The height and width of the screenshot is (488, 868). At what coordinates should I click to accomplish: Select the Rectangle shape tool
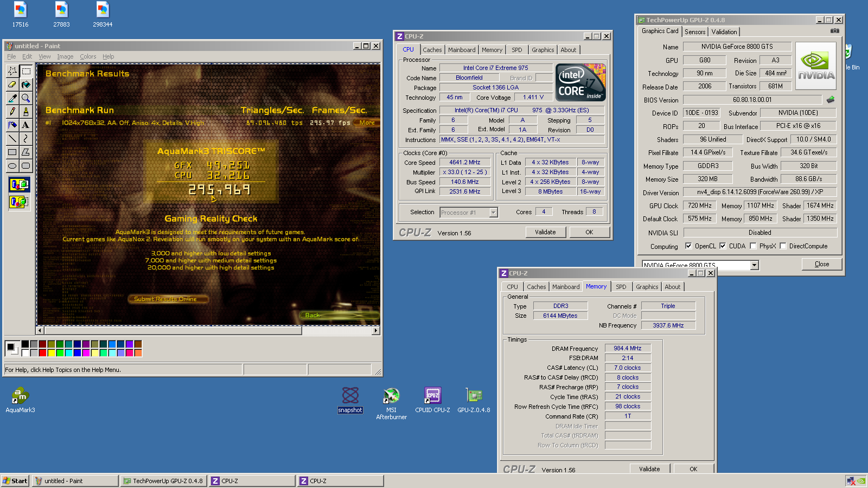pyautogui.click(x=12, y=152)
